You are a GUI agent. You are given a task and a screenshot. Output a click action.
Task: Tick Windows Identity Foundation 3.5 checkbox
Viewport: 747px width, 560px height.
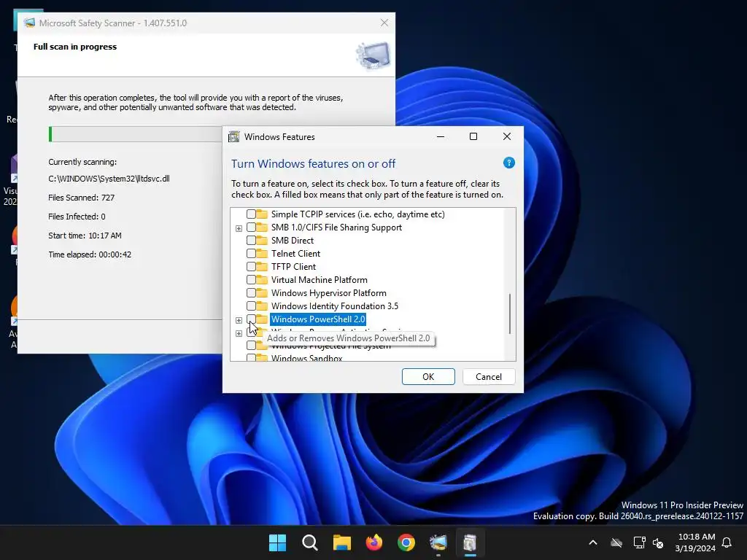coord(251,306)
